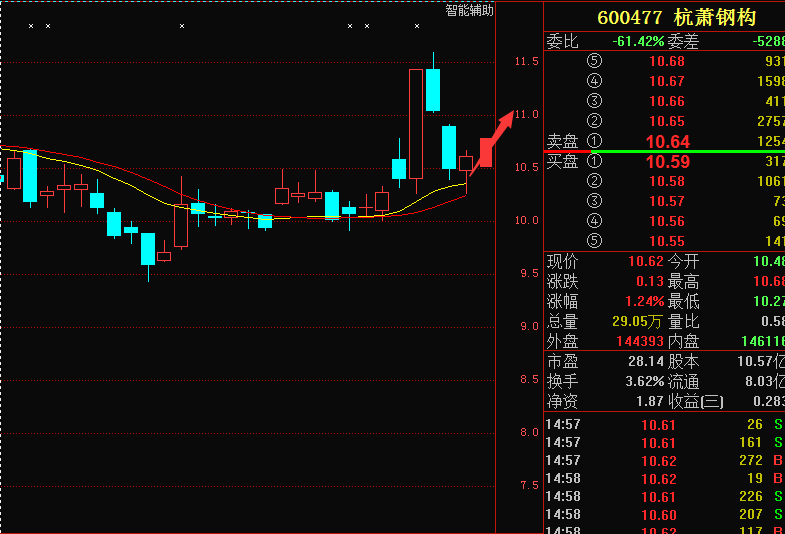This screenshot has height=534, width=785.
Task: Click the 最低 label
Action: (x=683, y=302)
